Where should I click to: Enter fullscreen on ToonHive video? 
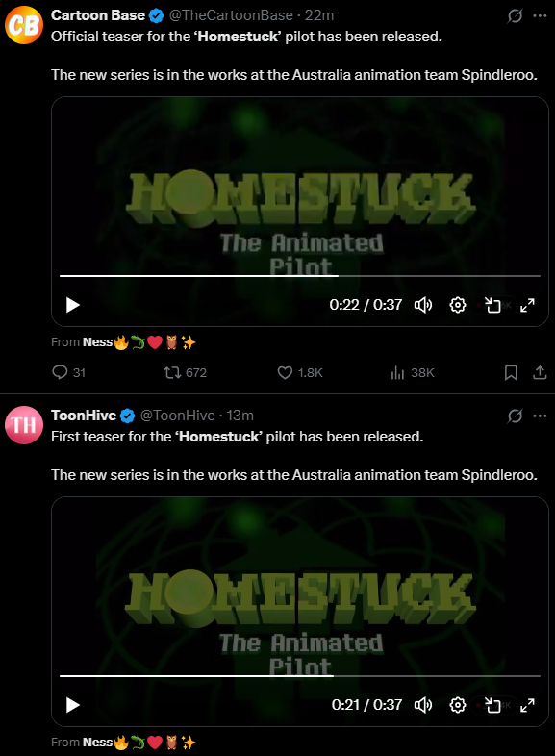pyautogui.click(x=527, y=705)
